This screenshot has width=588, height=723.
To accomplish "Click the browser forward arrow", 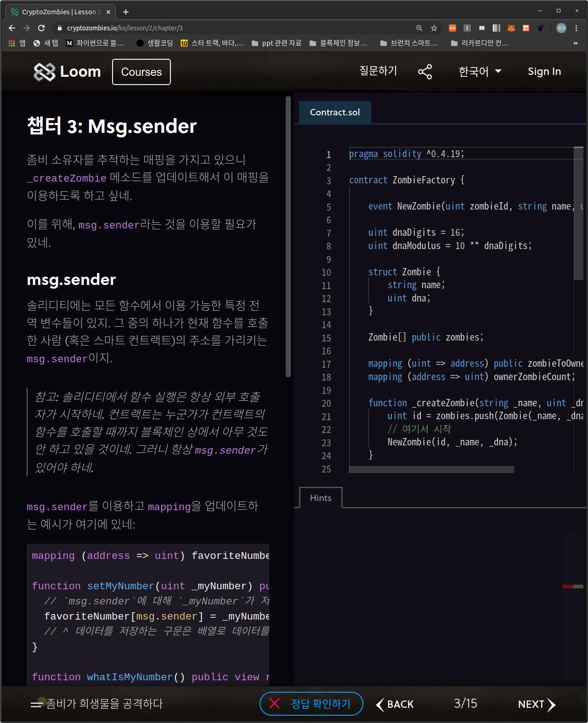I will pyautogui.click(x=27, y=28).
